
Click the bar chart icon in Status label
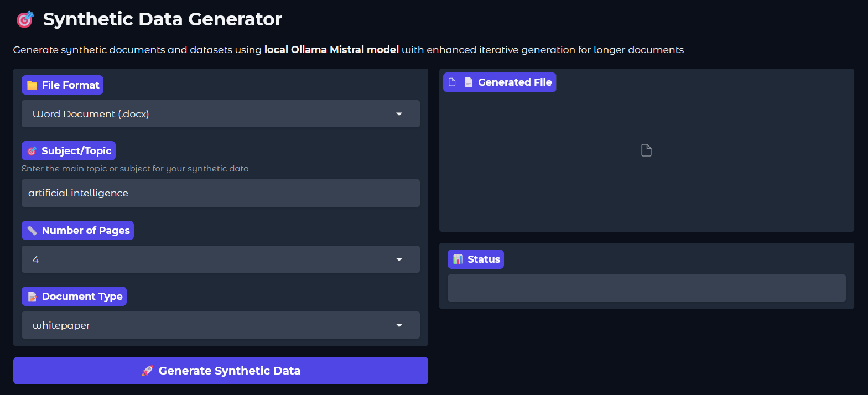(x=458, y=259)
